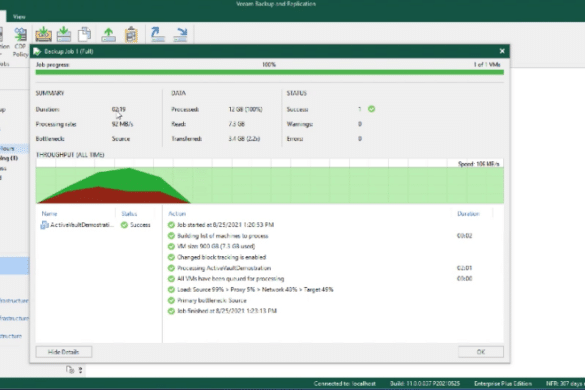The height and width of the screenshot is (390, 585).
Task: Click the green up arrow restore icon
Action: point(109,34)
